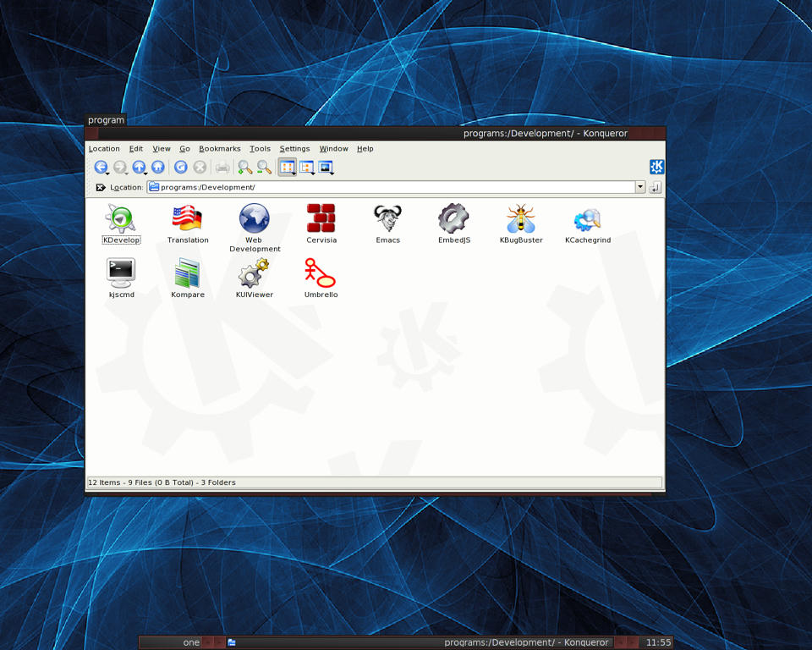Zoom out with the magnifier minus icon
The width and height of the screenshot is (812, 650).
264,167
